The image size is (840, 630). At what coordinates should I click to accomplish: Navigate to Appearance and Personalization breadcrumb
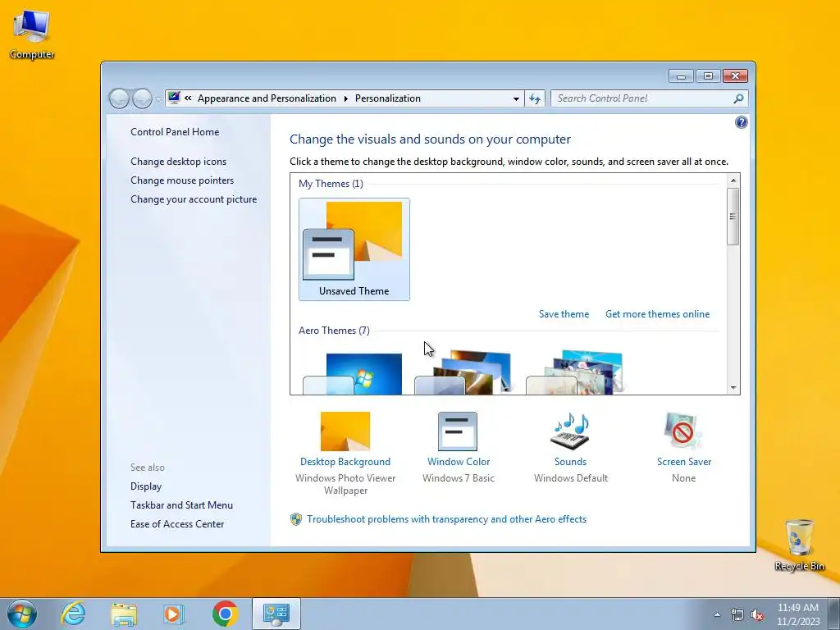click(x=267, y=98)
